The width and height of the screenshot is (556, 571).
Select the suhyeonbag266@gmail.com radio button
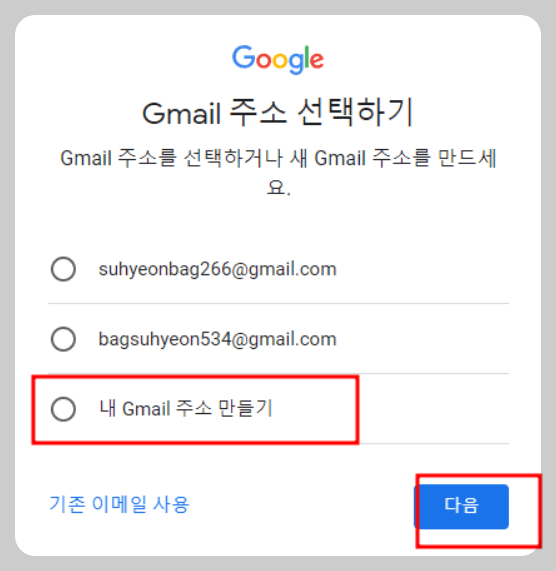pyautogui.click(x=63, y=269)
